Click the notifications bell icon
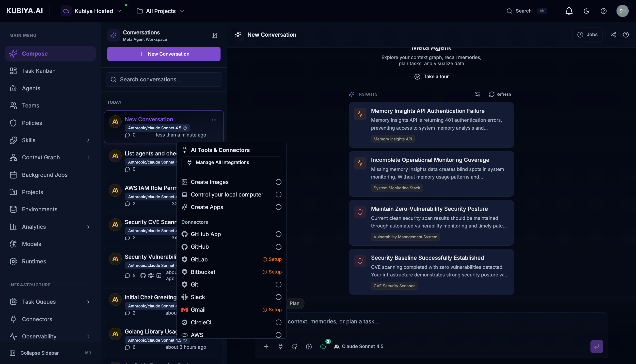The width and height of the screenshot is (636, 364). (x=569, y=11)
